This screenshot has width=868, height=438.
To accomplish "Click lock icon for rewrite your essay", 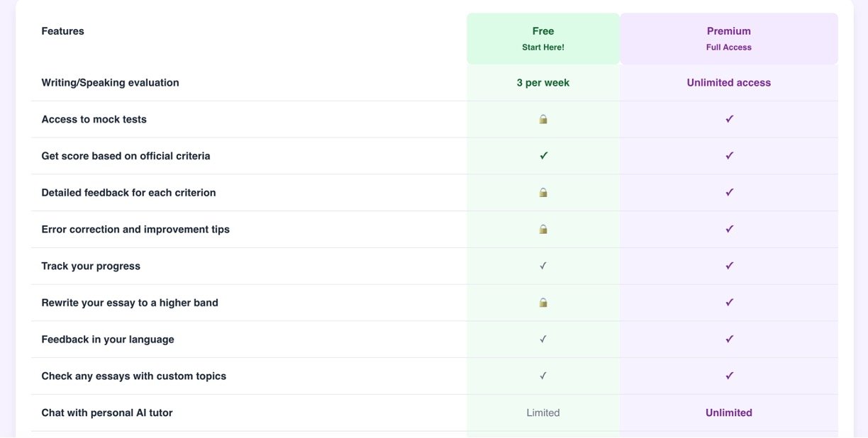I will [543, 303].
